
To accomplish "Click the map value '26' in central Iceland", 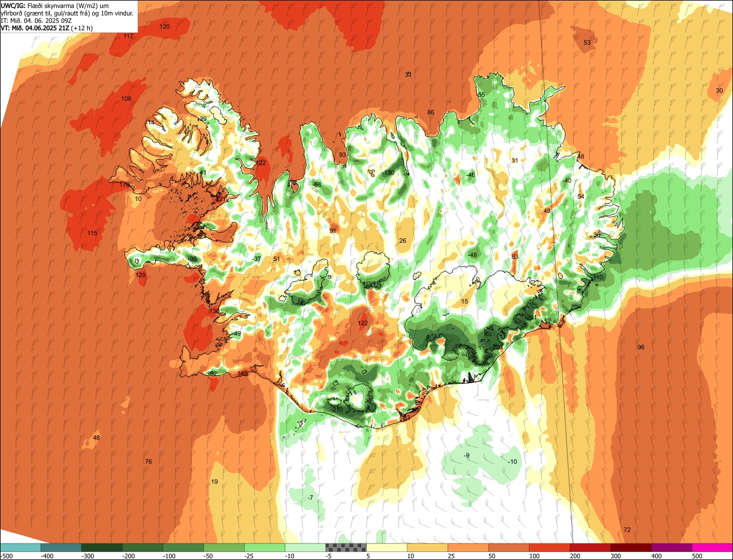I will pos(403,240).
